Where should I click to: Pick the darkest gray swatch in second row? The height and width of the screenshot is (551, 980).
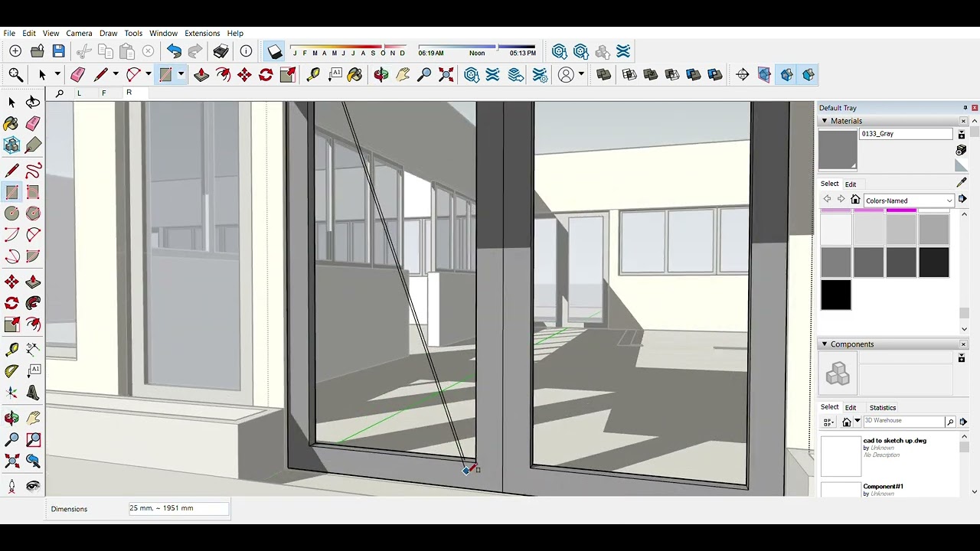[934, 262]
